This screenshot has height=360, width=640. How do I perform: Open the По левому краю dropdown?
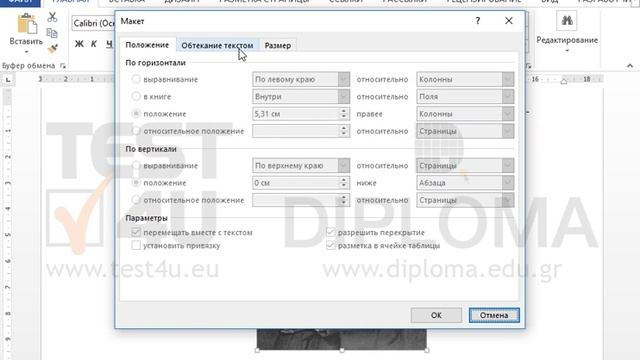[x=301, y=79]
